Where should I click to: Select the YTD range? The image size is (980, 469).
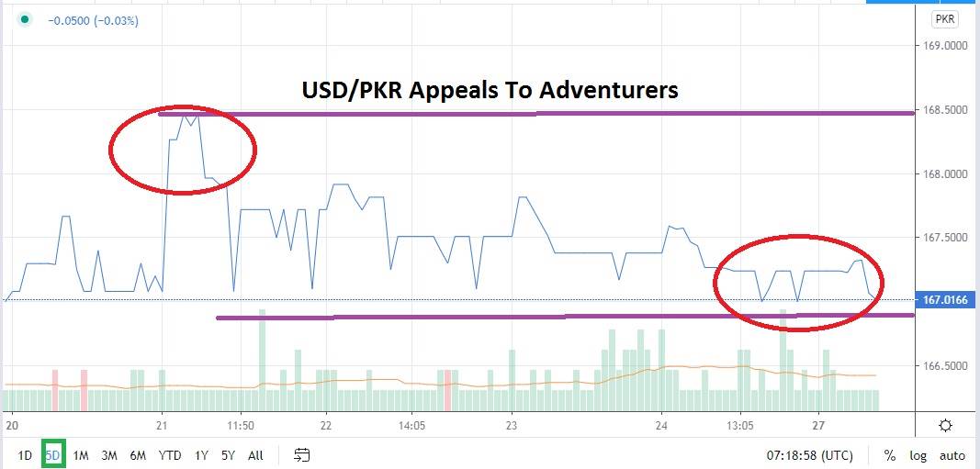169,454
